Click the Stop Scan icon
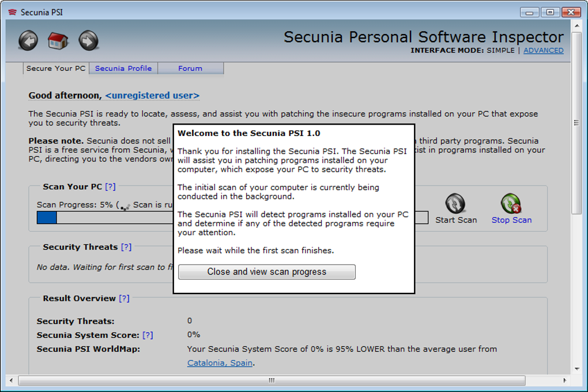 point(511,204)
